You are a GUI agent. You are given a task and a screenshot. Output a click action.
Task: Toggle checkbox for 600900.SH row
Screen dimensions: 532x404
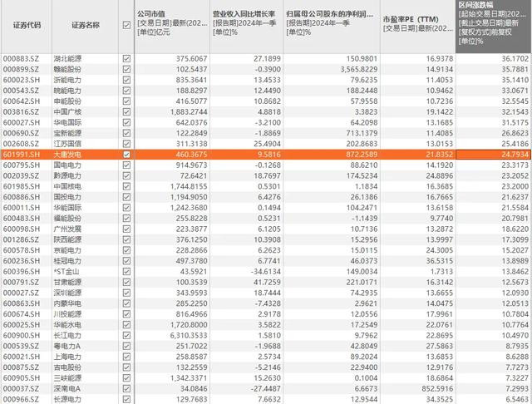(126, 336)
